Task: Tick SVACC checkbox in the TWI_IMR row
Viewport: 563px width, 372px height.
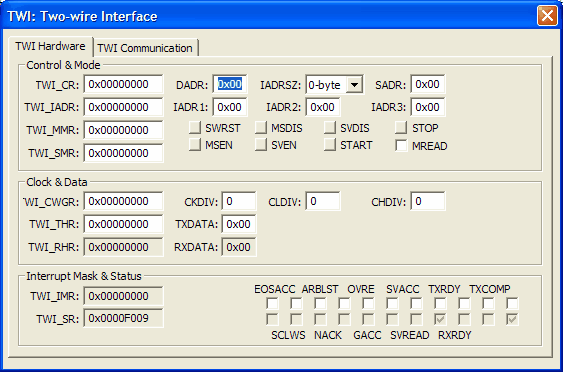Action: pyautogui.click(x=417, y=303)
